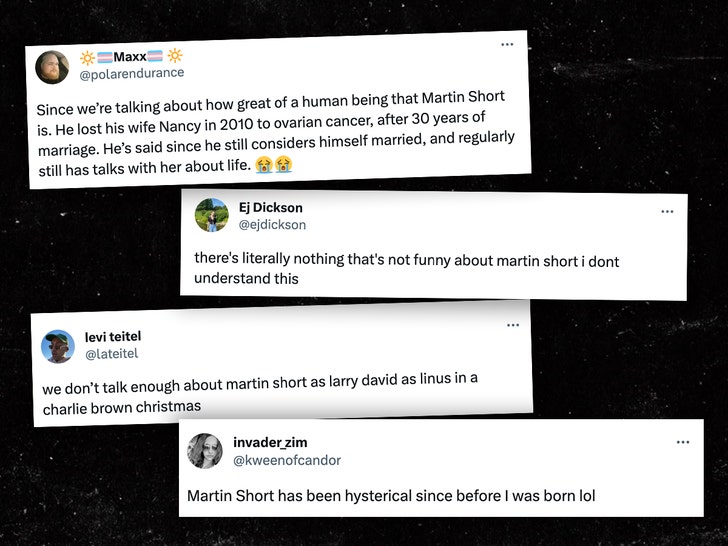Open more options on Ej Dickson's tweet
The width and height of the screenshot is (728, 546).
[x=667, y=211]
